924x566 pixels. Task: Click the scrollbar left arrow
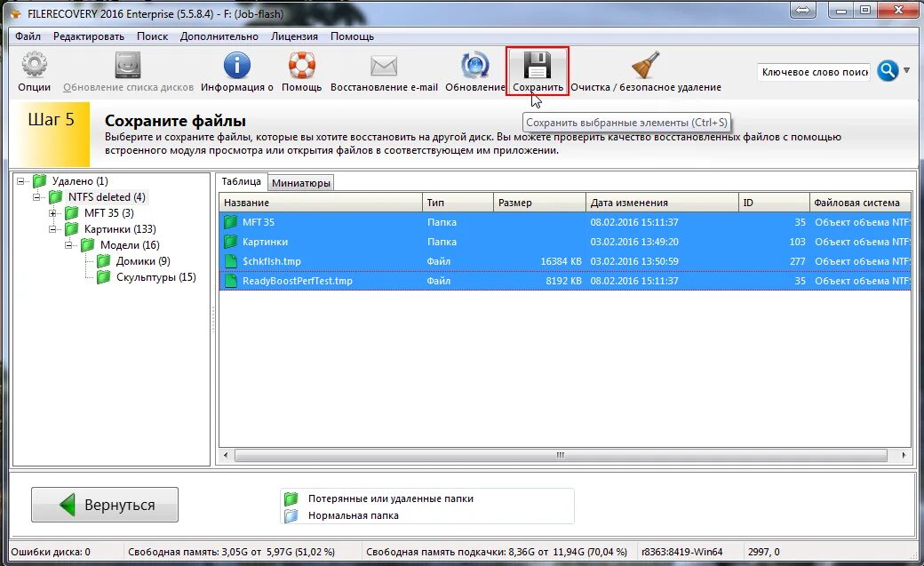[226, 455]
